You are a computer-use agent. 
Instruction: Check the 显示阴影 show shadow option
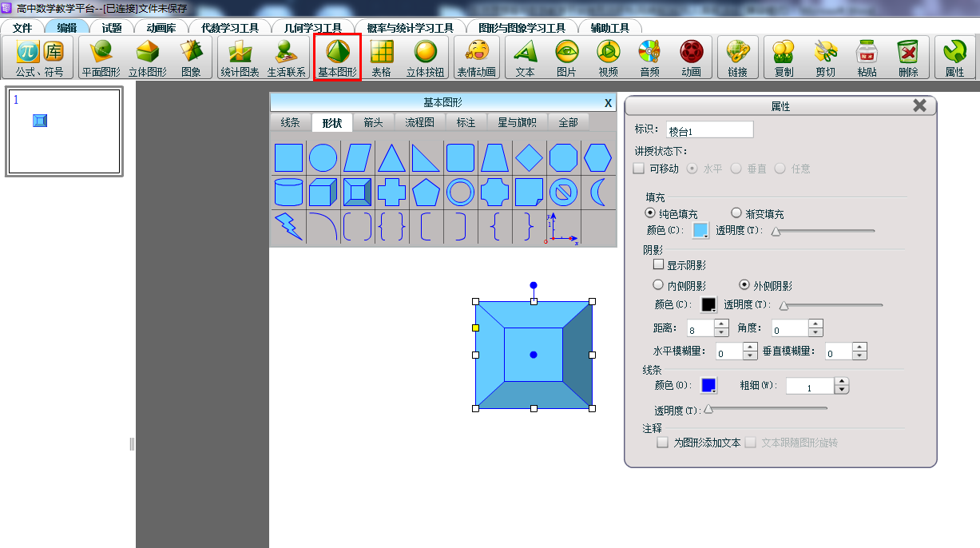pos(659,265)
